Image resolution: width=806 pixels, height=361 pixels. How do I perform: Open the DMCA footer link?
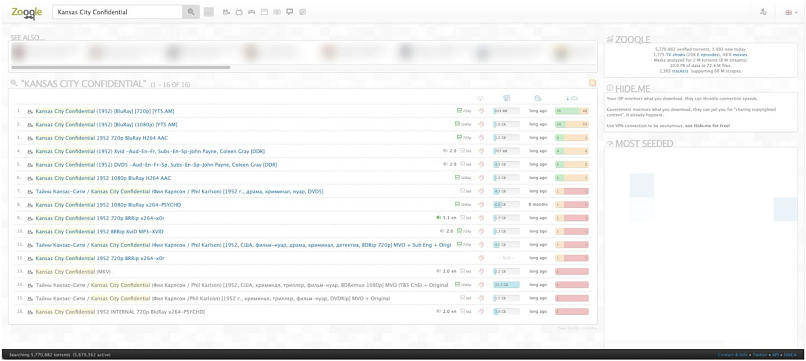pyautogui.click(x=791, y=355)
